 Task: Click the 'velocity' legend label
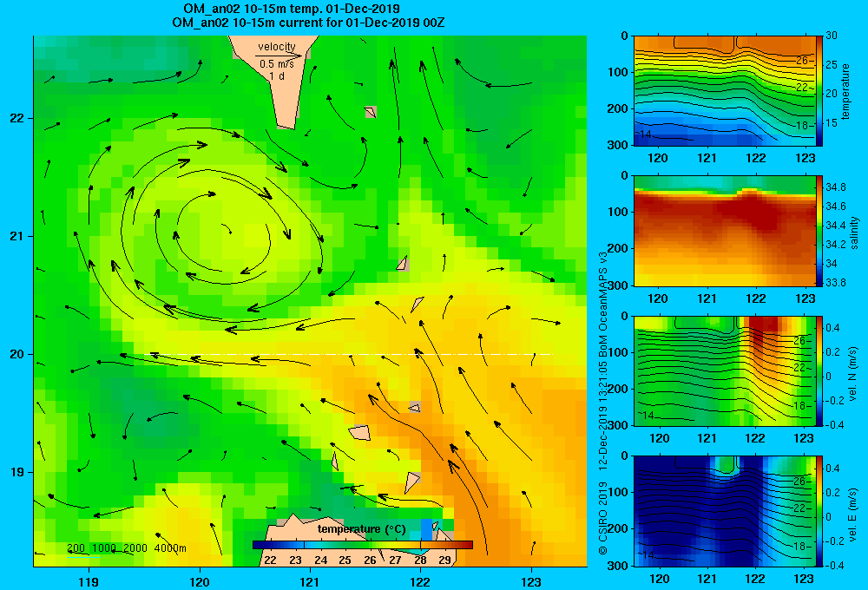[x=277, y=47]
